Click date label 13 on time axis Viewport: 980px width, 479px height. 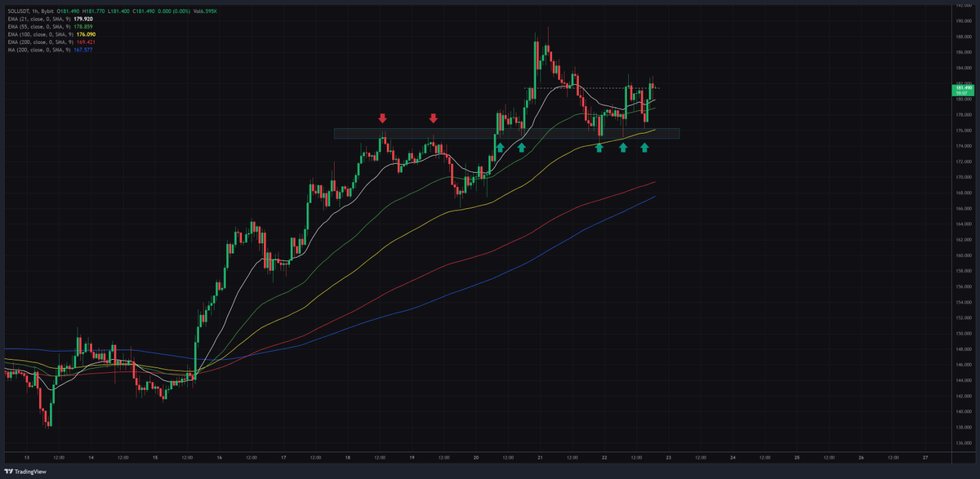pyautogui.click(x=26, y=457)
